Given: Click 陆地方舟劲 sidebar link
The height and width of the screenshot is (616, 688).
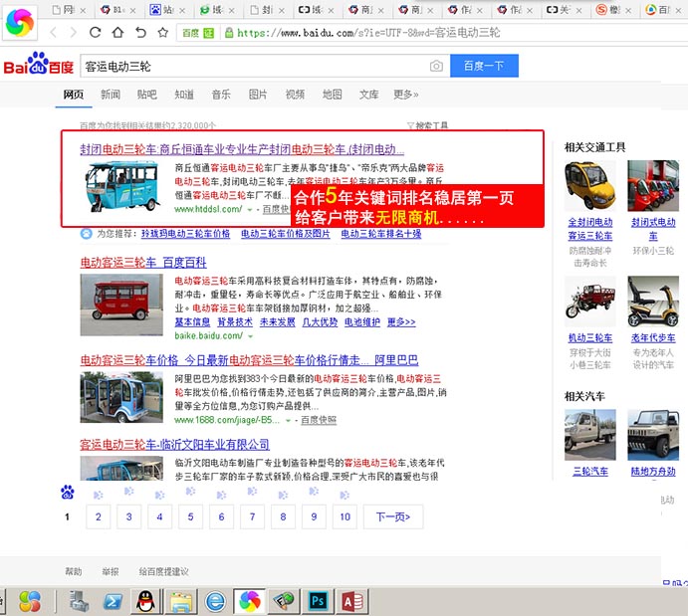Looking at the screenshot, I should point(653,472).
